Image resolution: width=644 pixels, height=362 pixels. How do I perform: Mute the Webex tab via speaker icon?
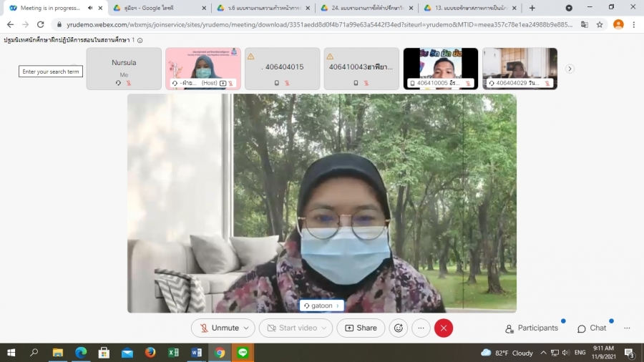click(x=90, y=8)
